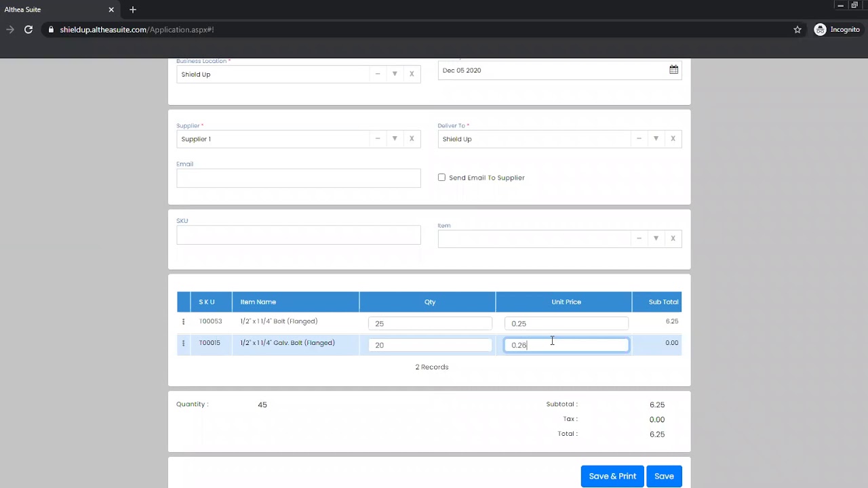Click the Quantity total value 45

click(262, 405)
